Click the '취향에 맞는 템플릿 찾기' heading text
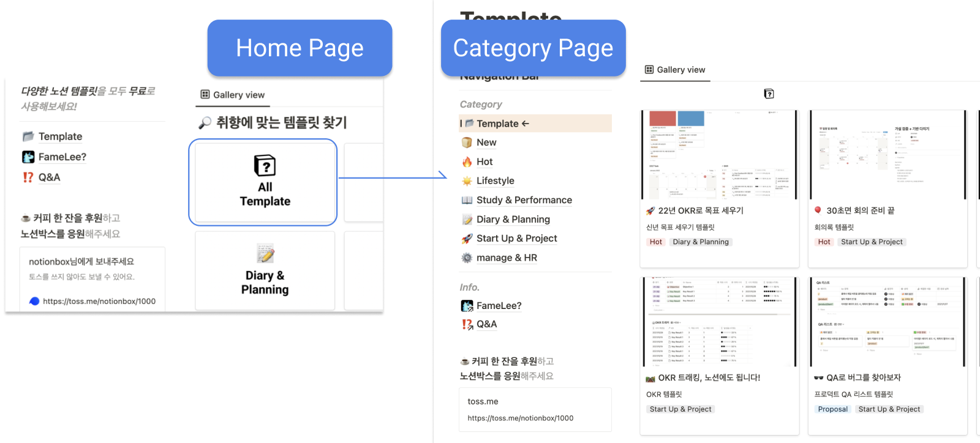The height and width of the screenshot is (443, 980). point(282,123)
